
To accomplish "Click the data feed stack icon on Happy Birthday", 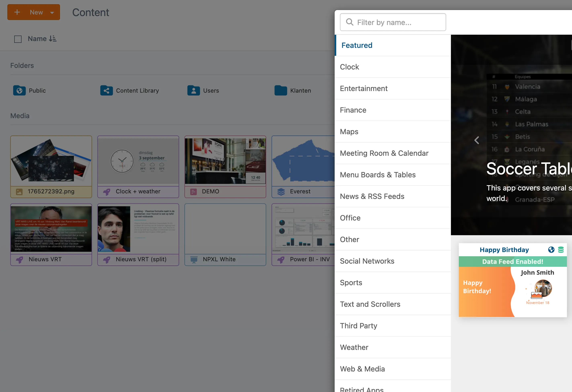I will (561, 250).
